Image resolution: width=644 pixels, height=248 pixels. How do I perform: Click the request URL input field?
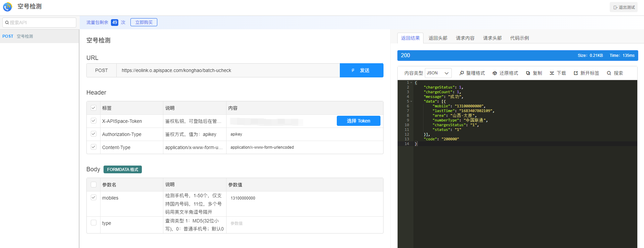[228, 70]
